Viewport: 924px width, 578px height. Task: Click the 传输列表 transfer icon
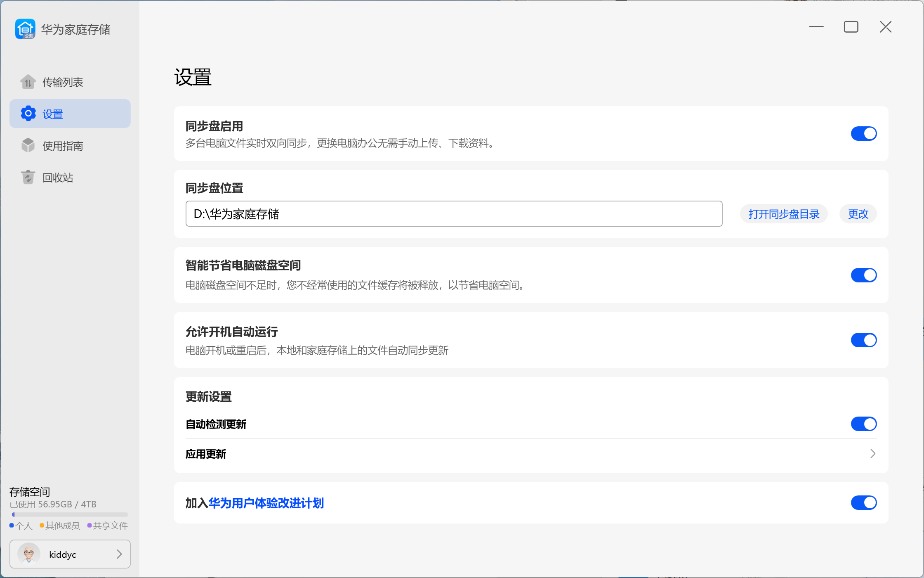click(28, 82)
